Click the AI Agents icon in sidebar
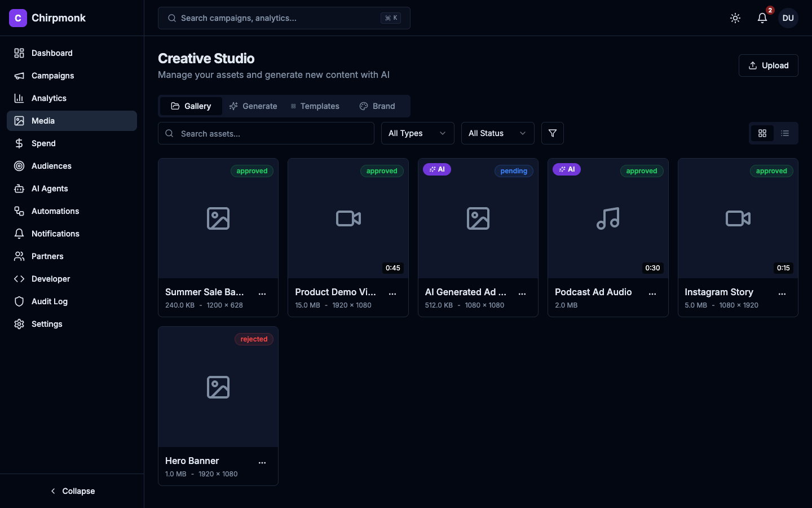 [x=19, y=189]
